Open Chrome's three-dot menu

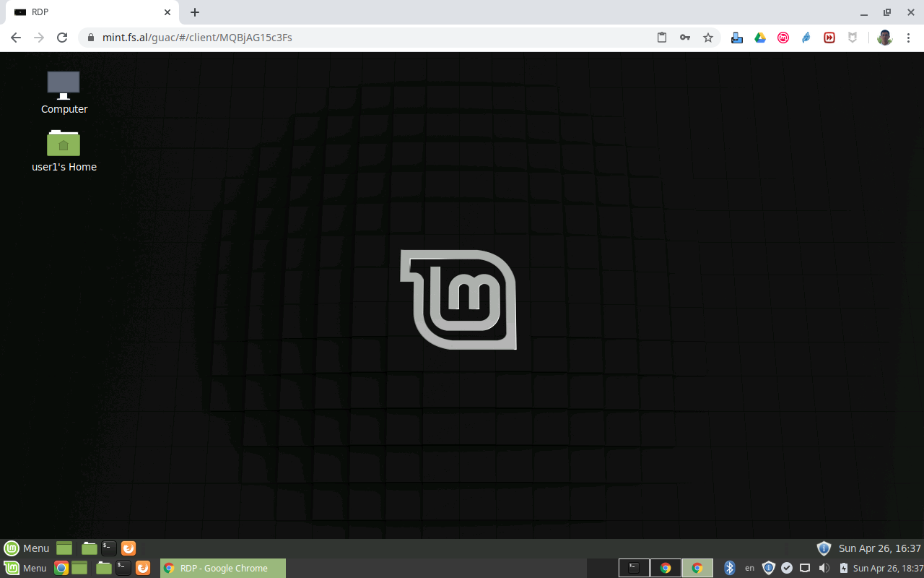click(x=909, y=38)
